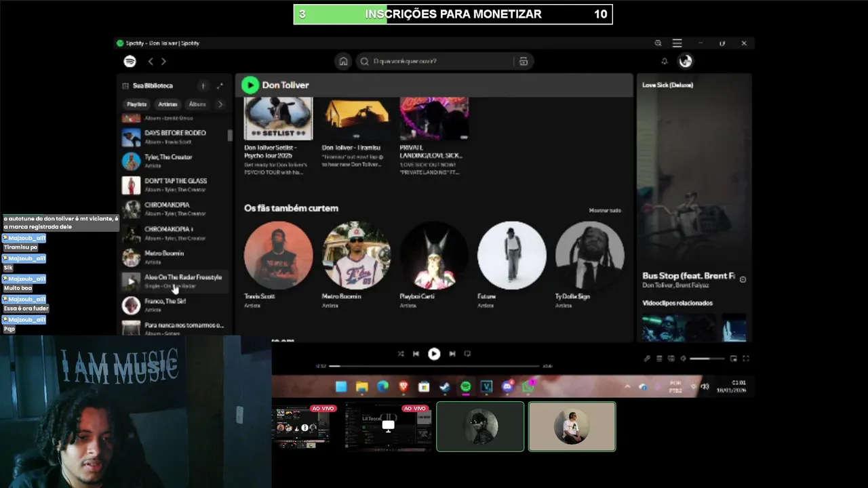
Task: Play Don Toliver with the green button
Action: click(x=250, y=85)
